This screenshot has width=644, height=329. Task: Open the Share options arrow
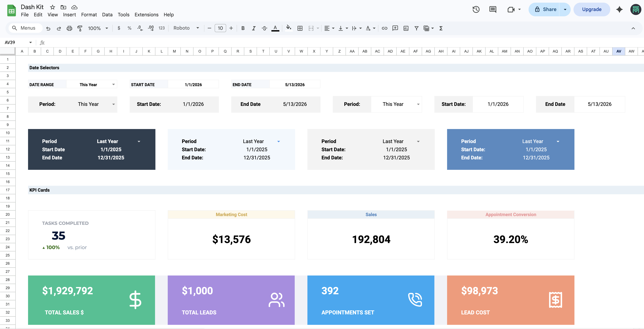point(565,9)
